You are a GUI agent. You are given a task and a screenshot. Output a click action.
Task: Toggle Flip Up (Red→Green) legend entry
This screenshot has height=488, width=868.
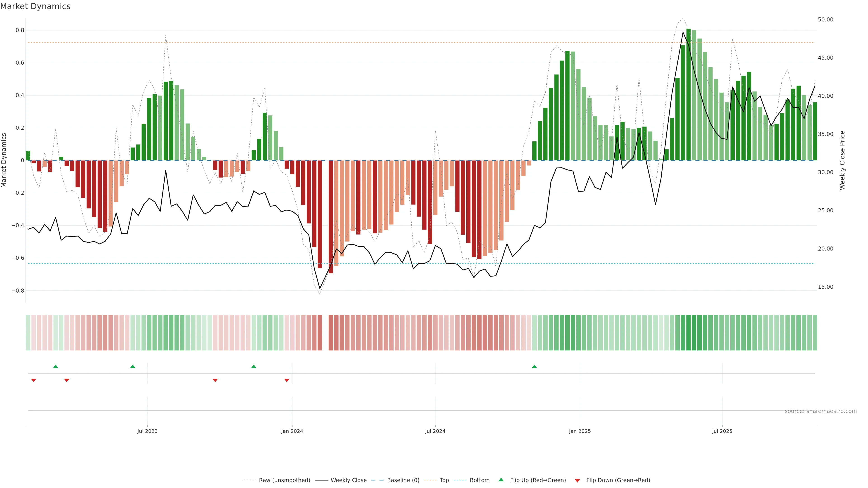[538, 480]
